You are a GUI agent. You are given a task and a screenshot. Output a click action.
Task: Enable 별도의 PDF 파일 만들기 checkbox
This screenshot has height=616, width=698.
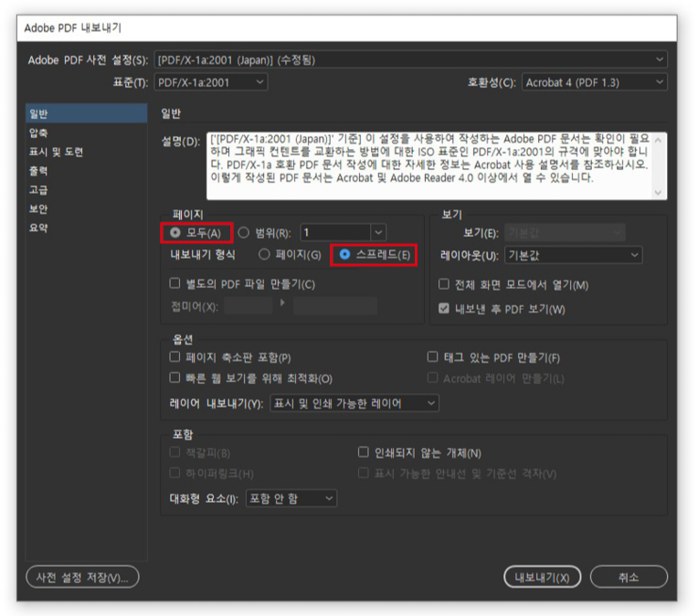pos(174,283)
